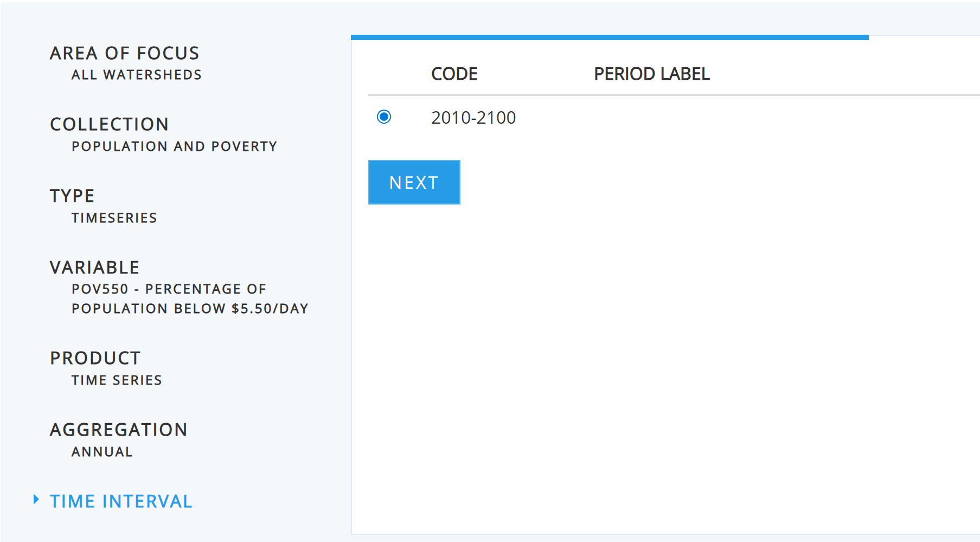
Task: Click the arrow beside Time Interval
Action: (x=36, y=500)
